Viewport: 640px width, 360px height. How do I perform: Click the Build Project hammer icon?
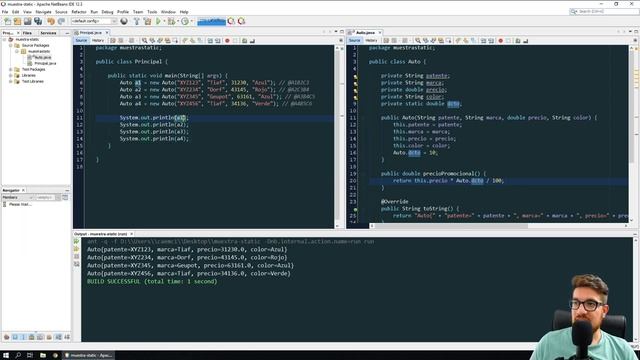pyautogui.click(x=137, y=21)
